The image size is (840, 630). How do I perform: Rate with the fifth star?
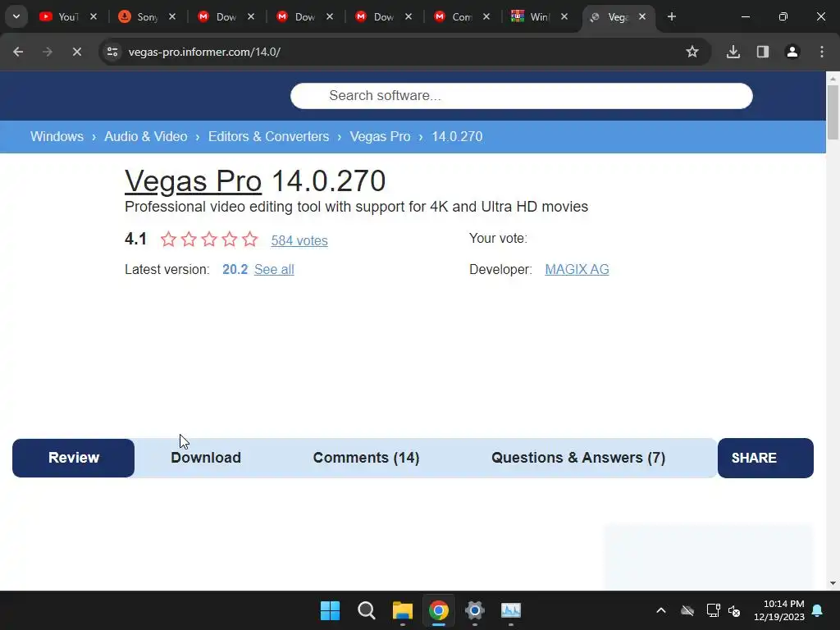(249, 239)
